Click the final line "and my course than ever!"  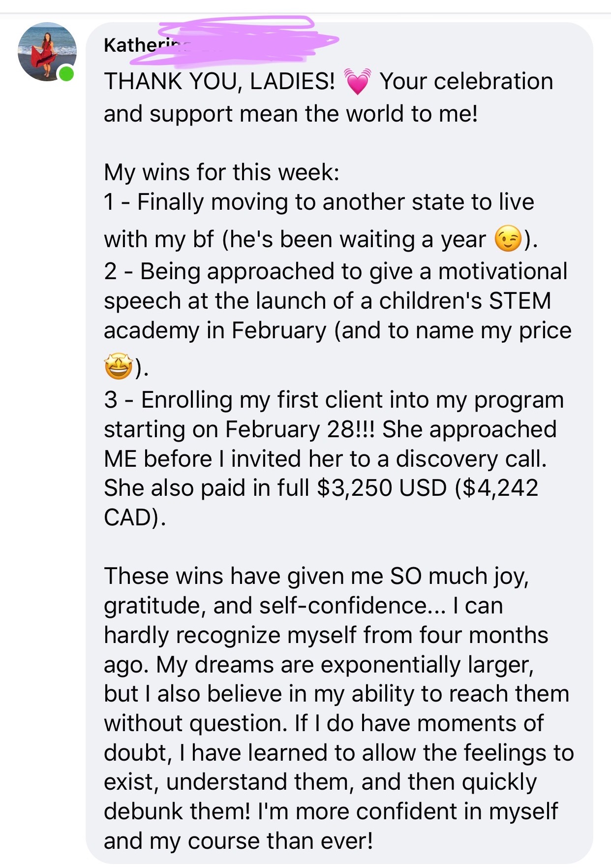click(x=238, y=841)
